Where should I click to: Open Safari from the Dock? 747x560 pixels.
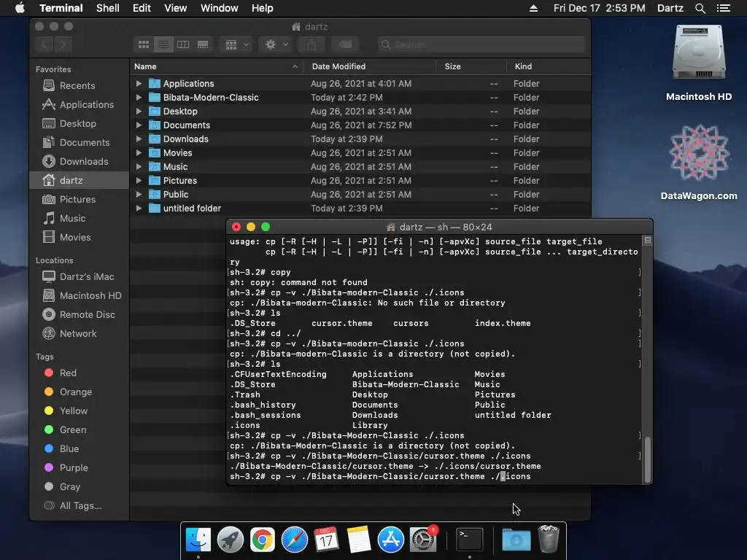pyautogui.click(x=295, y=540)
